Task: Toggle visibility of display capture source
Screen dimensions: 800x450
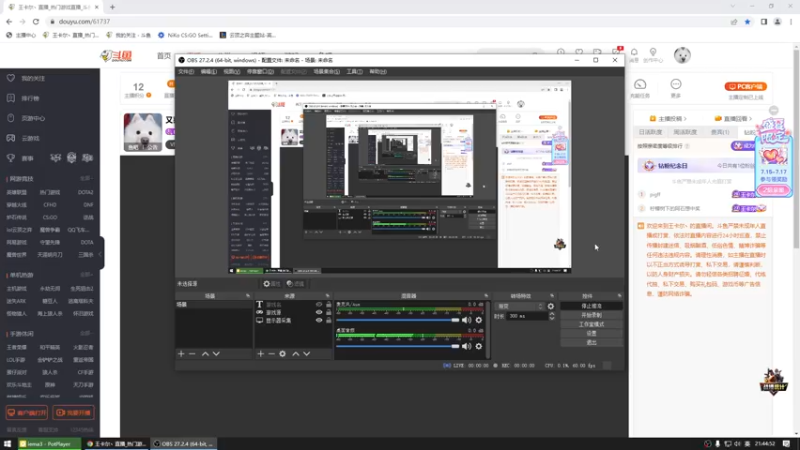Action: [319, 320]
